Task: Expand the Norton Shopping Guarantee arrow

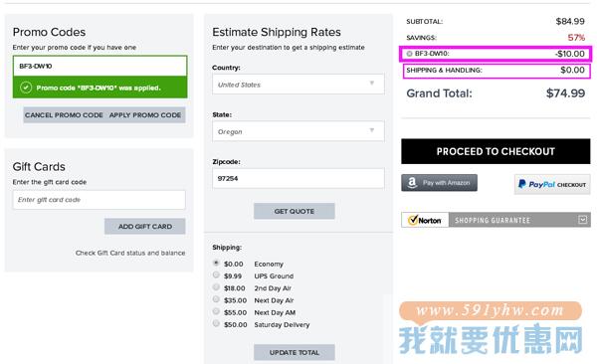Action: (582, 220)
